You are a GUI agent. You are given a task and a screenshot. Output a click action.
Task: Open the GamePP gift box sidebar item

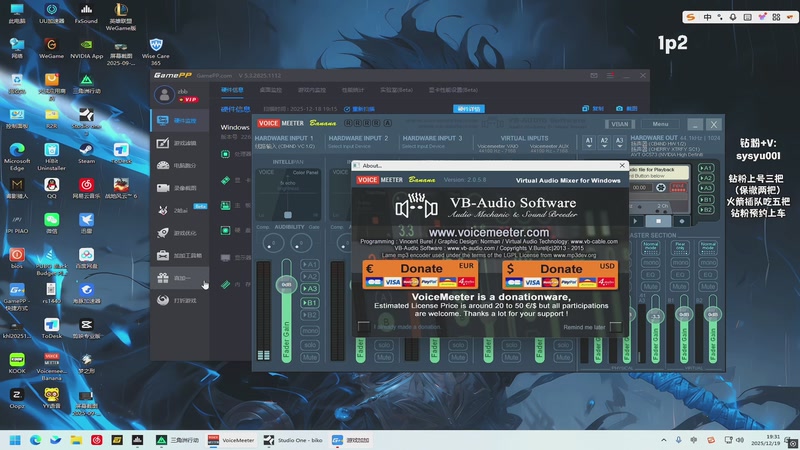(x=180, y=278)
